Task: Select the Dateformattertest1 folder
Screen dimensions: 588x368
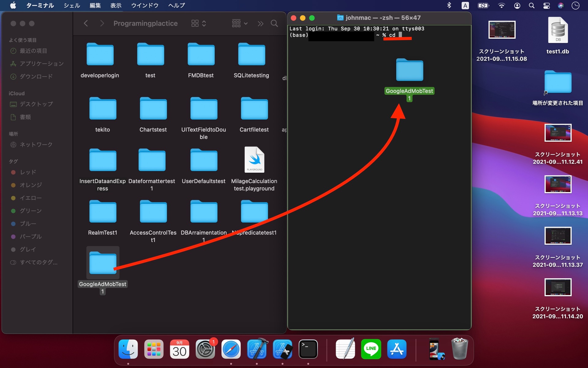Action: point(152,160)
